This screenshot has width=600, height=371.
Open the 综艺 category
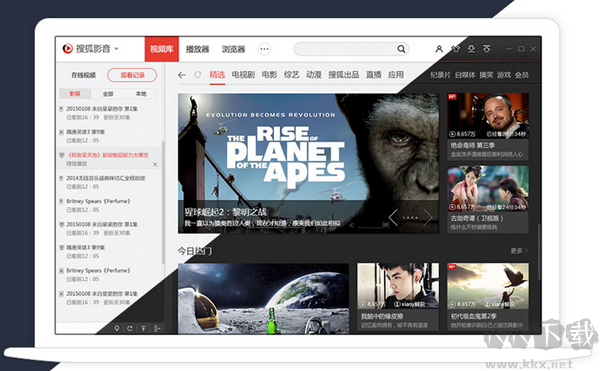[x=291, y=75]
